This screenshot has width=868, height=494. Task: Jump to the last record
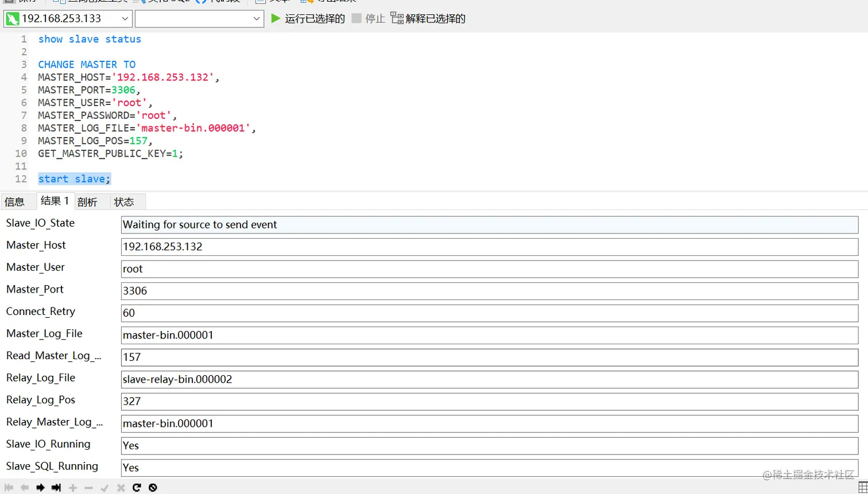pyautogui.click(x=56, y=488)
